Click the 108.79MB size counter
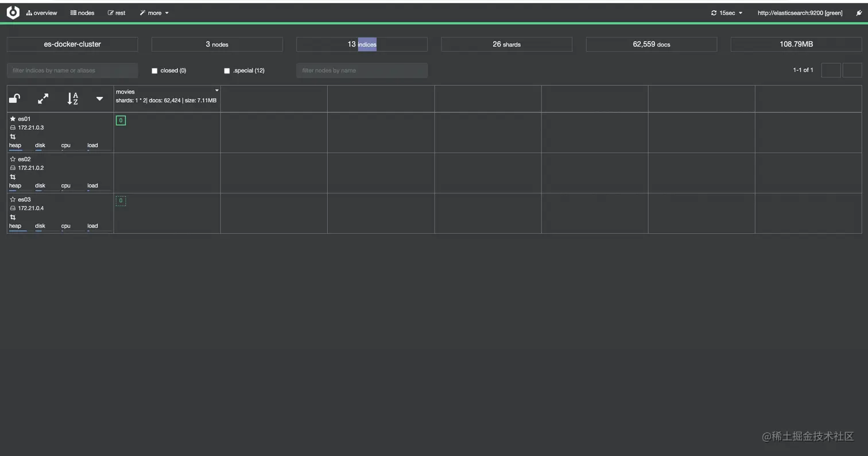 [x=796, y=44]
